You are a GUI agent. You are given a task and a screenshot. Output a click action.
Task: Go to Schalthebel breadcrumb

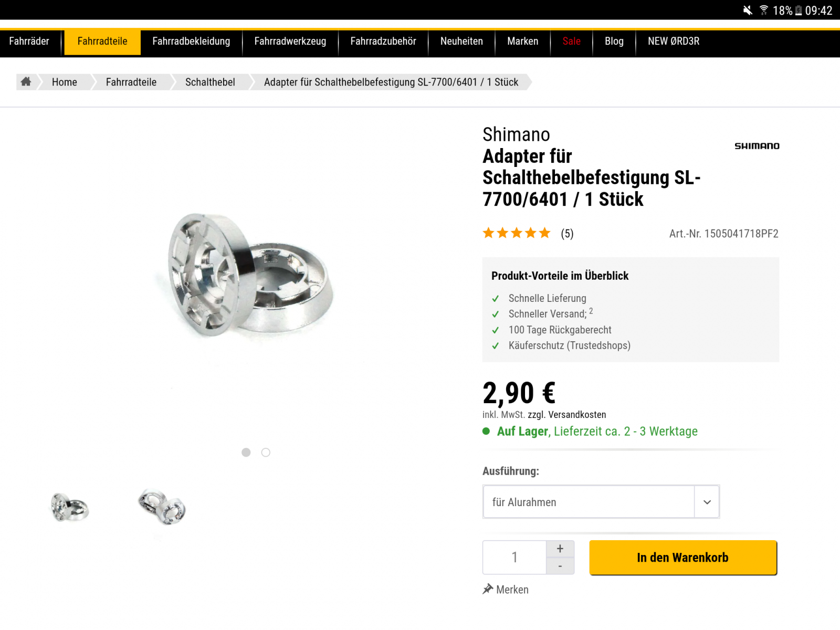(210, 82)
